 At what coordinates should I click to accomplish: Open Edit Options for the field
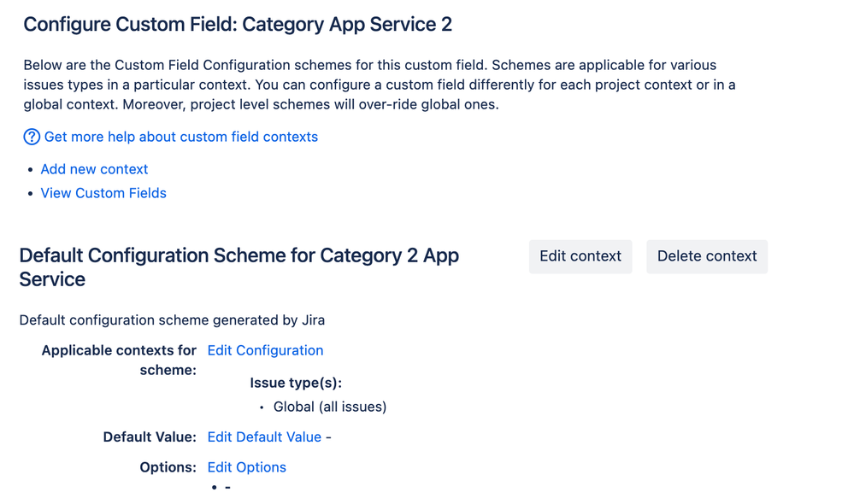(x=247, y=467)
